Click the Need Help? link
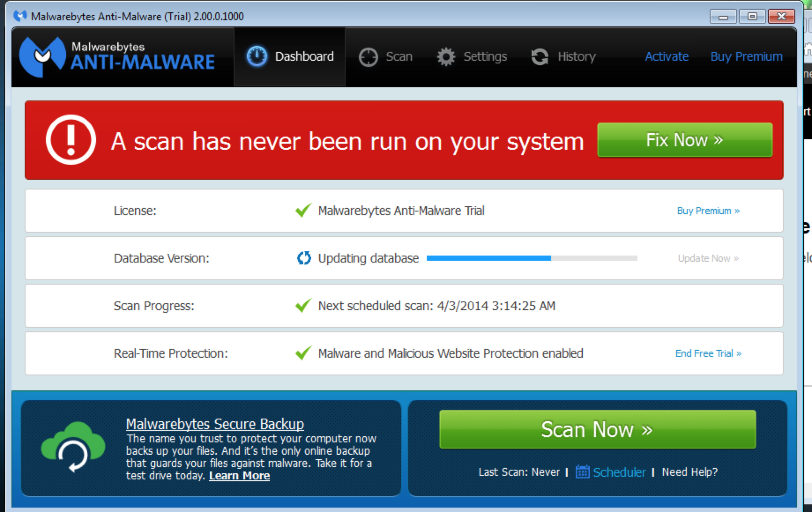The height and width of the screenshot is (512, 812). [x=689, y=472]
